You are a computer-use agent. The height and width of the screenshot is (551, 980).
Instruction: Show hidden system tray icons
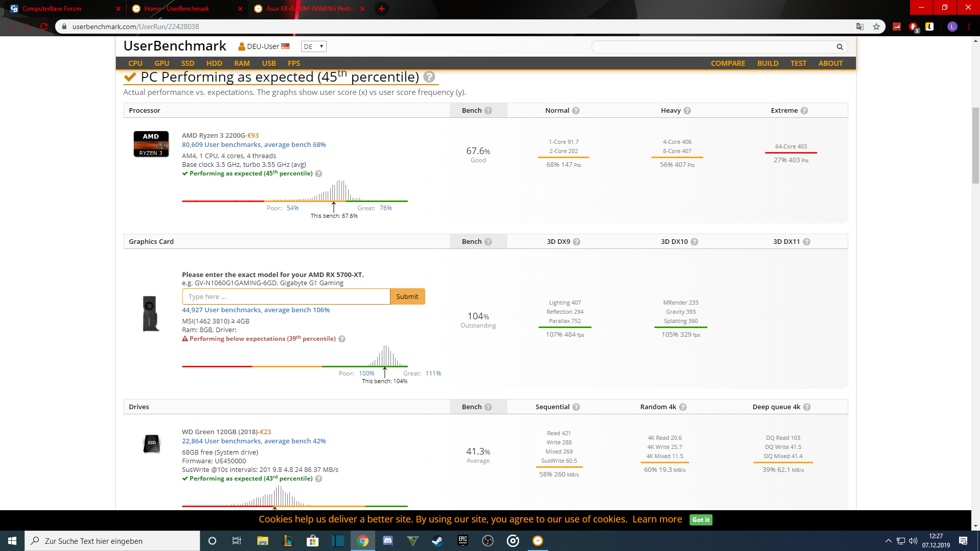(x=888, y=541)
